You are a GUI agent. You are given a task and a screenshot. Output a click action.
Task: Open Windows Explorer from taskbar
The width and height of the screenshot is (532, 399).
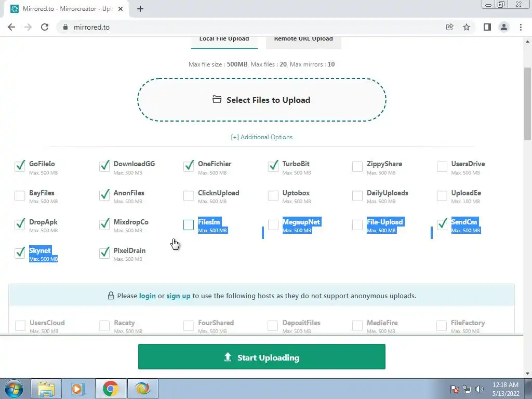(46, 389)
